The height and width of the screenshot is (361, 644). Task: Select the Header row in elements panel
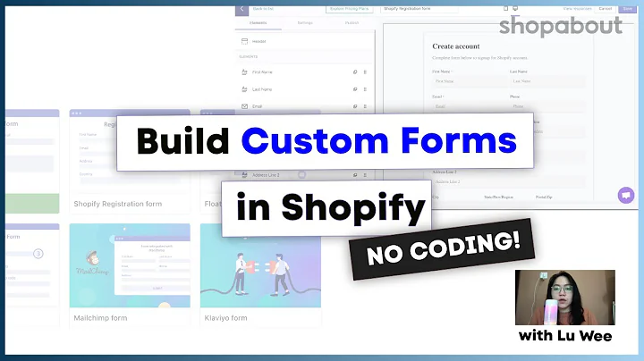tap(304, 41)
